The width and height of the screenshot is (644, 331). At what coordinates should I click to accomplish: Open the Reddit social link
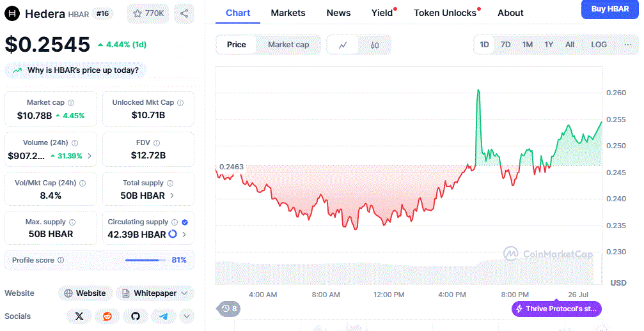coord(107,316)
